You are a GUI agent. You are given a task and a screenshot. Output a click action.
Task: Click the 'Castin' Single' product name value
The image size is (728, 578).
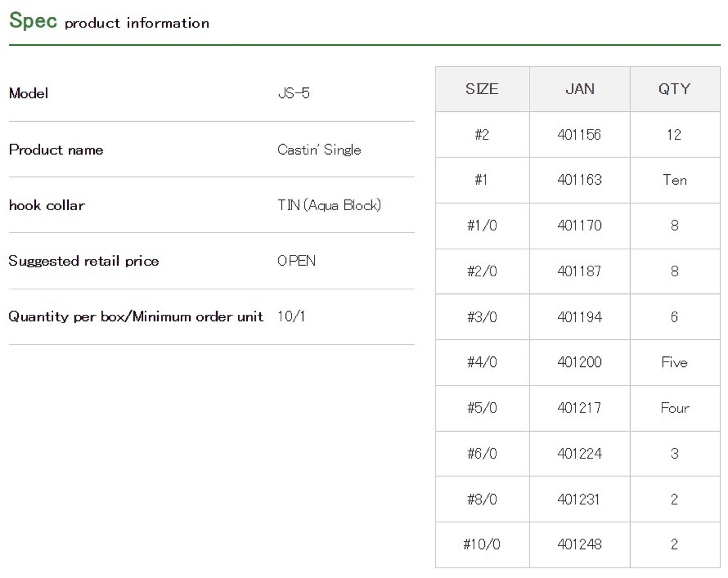[x=319, y=150]
